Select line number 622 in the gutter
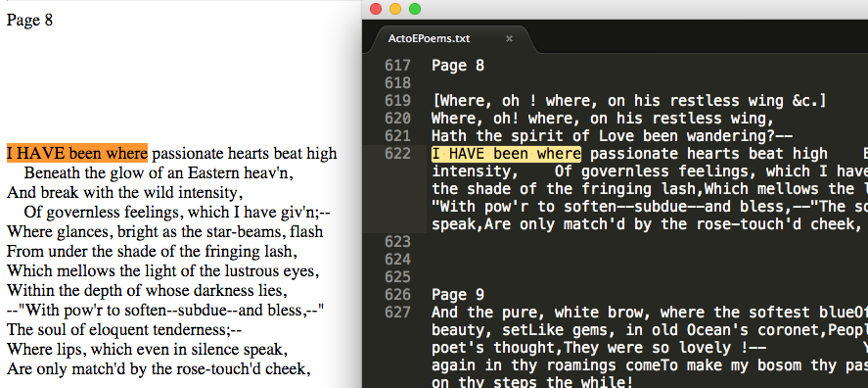 [397, 154]
